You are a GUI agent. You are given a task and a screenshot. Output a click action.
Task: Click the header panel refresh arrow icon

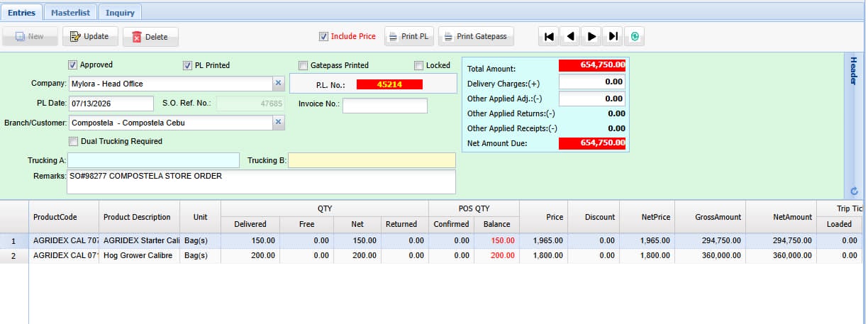(x=854, y=191)
